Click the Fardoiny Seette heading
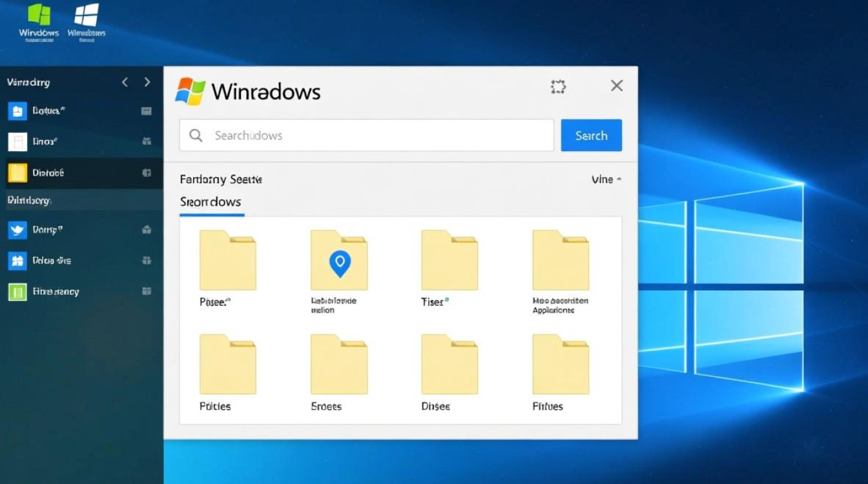The height and width of the screenshot is (484, 868). coord(221,179)
